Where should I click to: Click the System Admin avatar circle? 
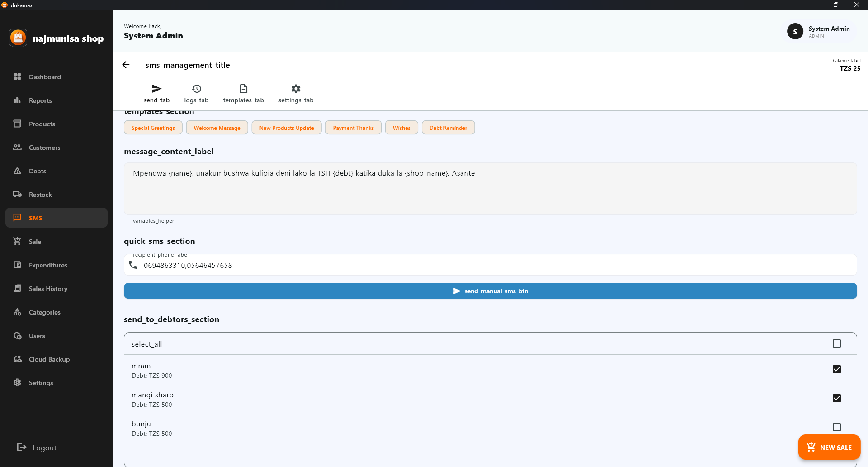pos(795,31)
